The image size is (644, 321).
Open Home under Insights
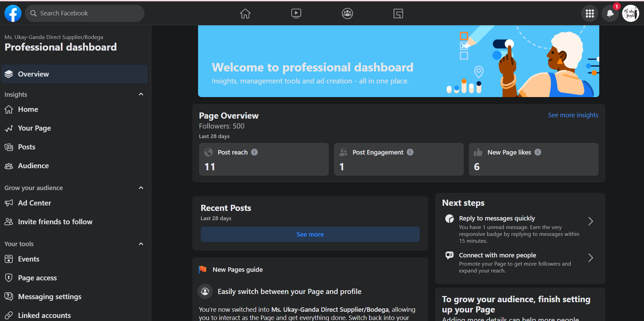pos(74,109)
